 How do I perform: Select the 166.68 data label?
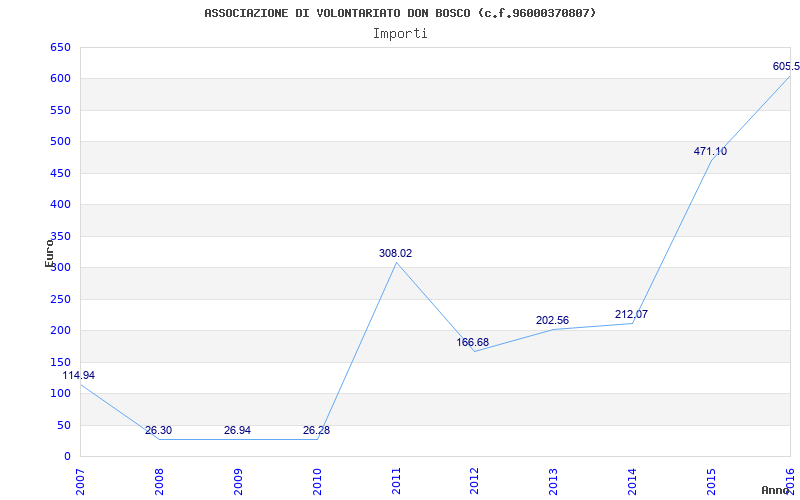[472, 342]
